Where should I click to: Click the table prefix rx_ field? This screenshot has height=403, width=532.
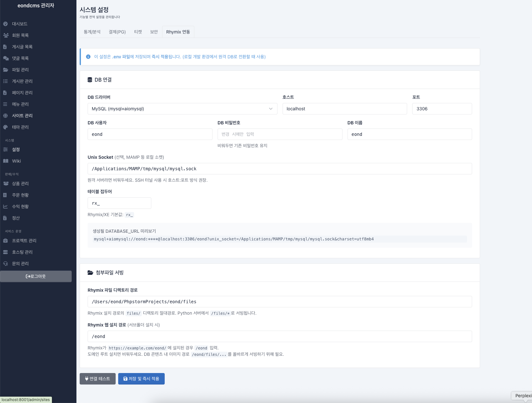119,203
